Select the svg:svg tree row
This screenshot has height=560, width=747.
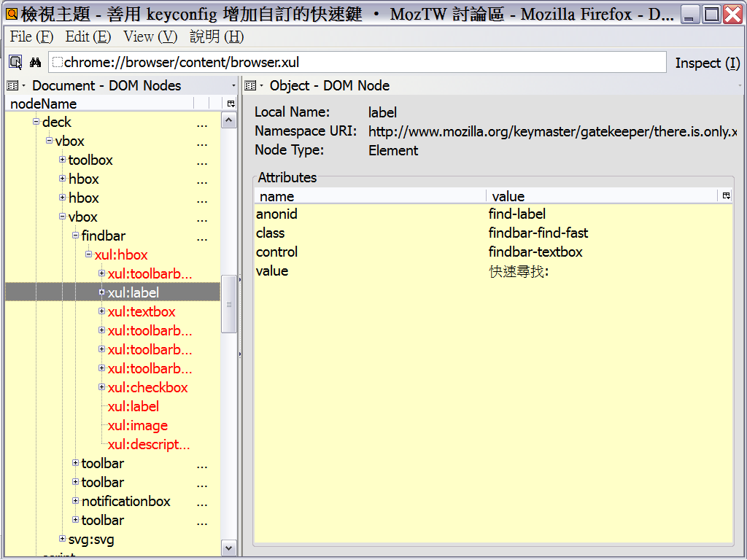[113, 540]
